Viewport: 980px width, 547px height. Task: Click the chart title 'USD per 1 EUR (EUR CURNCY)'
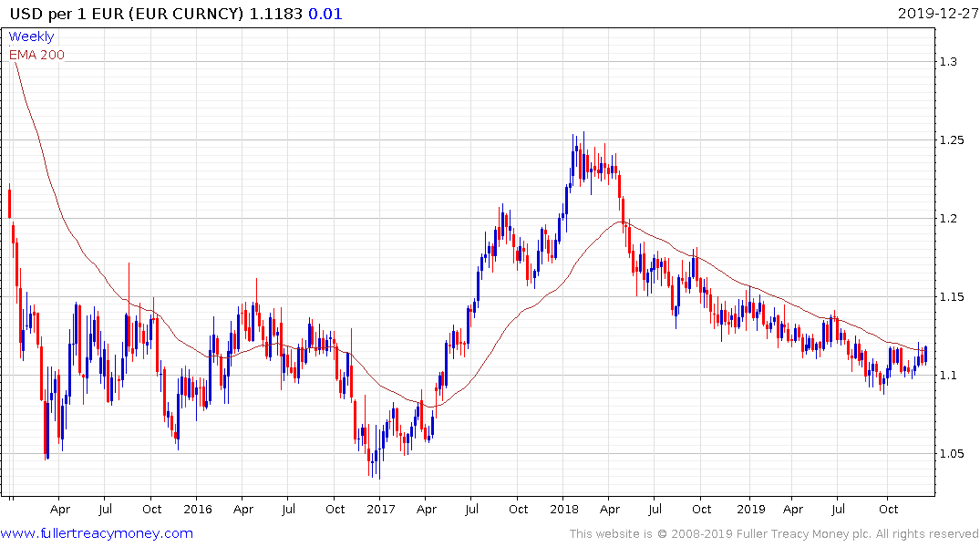(127, 14)
